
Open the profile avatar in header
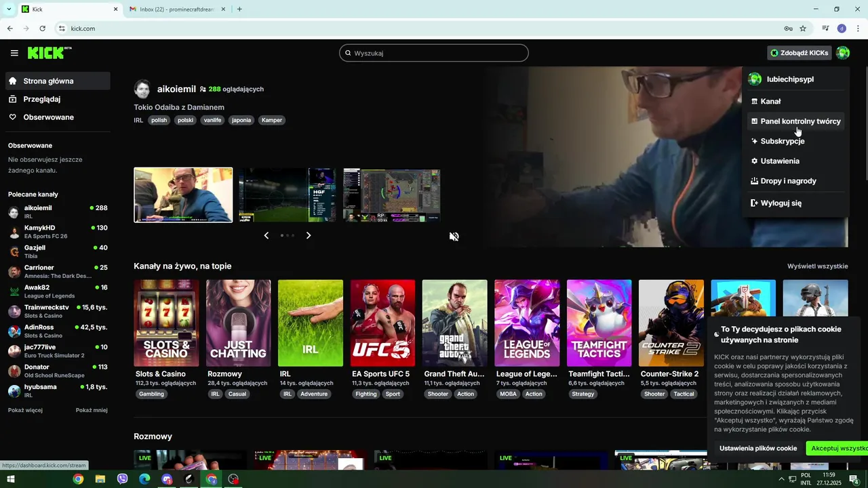[x=842, y=53]
